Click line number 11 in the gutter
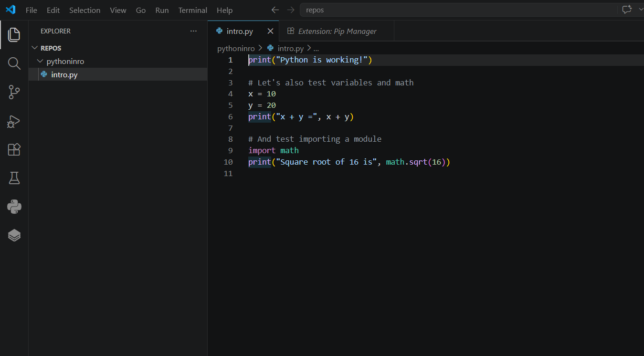This screenshot has height=356, width=644. [228, 173]
